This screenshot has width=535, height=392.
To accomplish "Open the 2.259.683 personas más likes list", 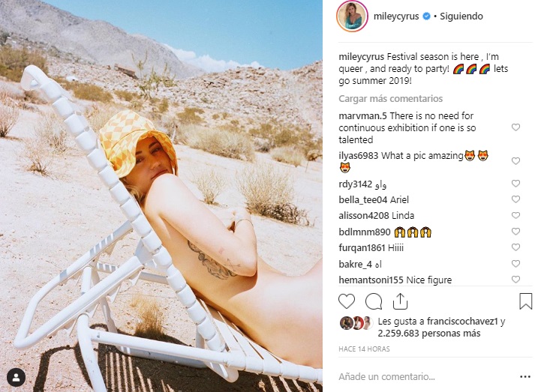I will click(429, 334).
